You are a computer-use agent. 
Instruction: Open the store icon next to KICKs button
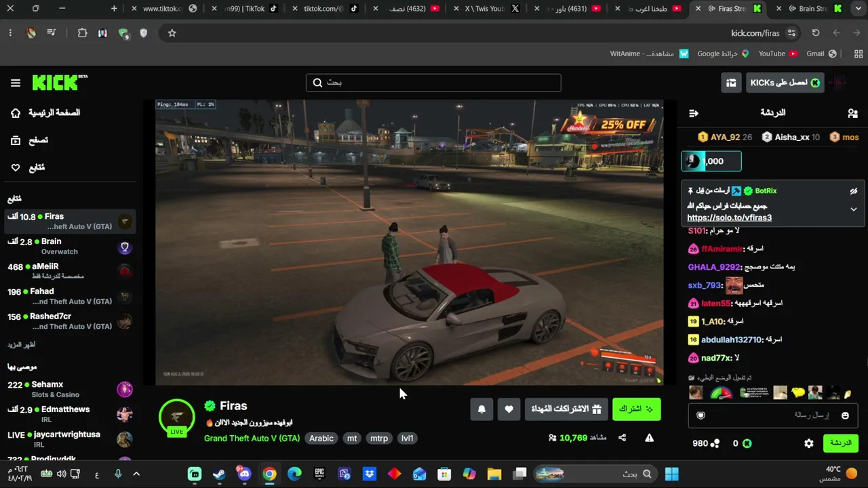click(x=731, y=83)
